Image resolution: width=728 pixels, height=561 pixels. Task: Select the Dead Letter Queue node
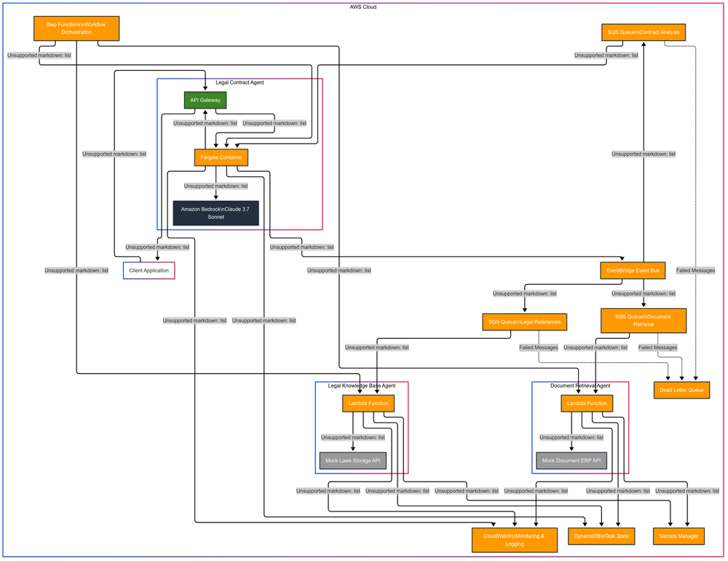(x=681, y=390)
